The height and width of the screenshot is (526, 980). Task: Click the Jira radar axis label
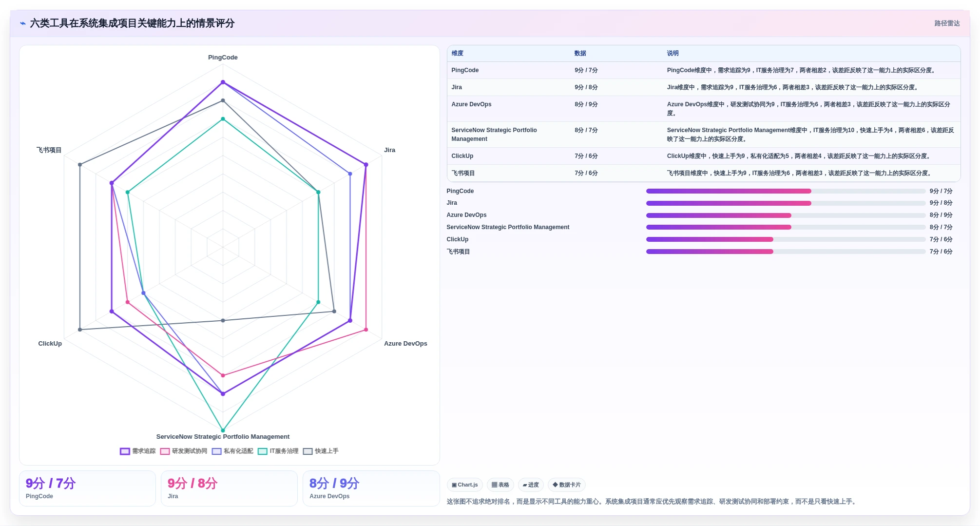(x=389, y=150)
